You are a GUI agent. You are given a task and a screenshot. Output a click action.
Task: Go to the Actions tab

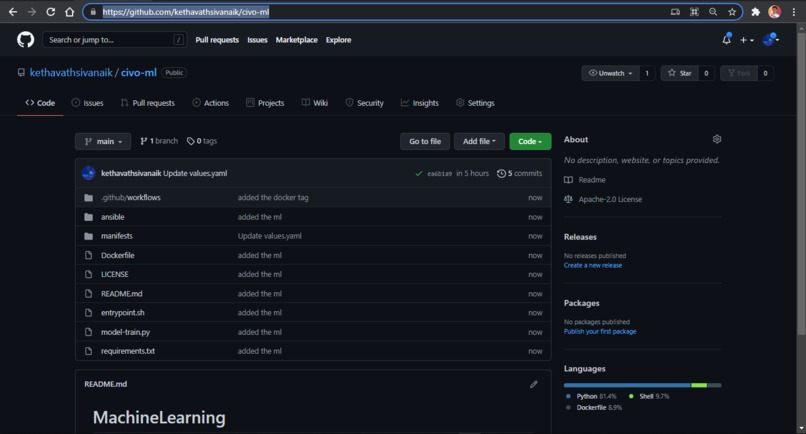[x=210, y=103]
